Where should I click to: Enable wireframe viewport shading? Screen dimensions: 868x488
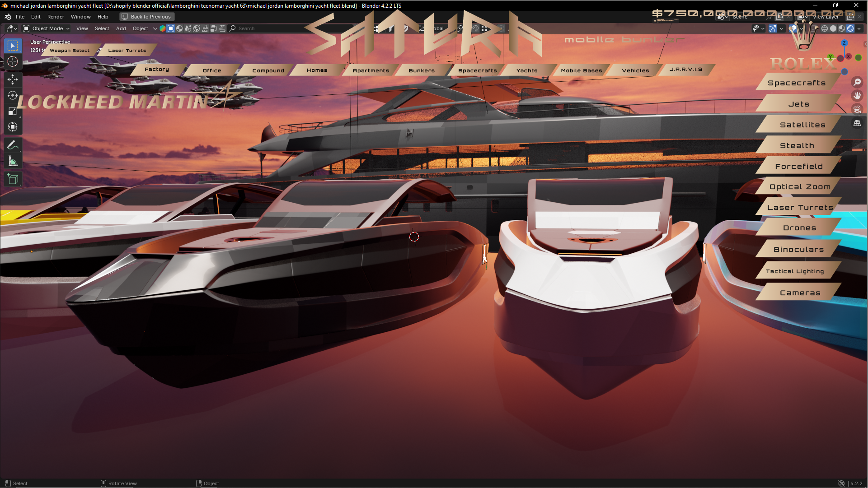(825, 28)
